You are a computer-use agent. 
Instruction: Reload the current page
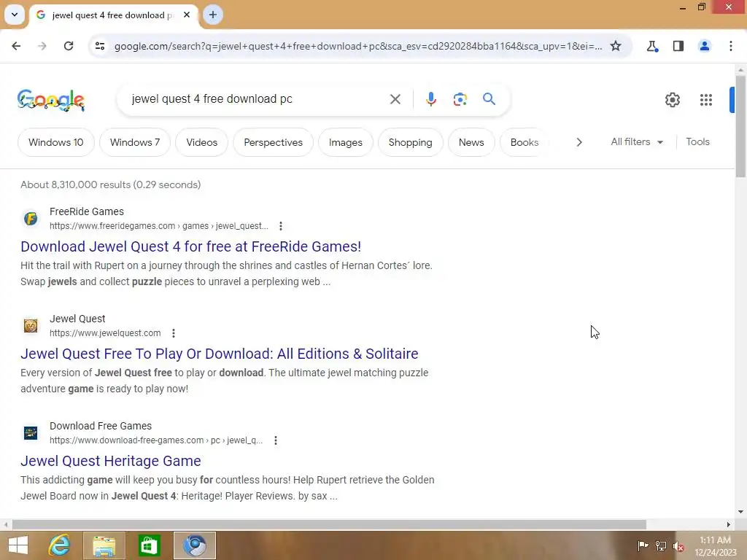click(69, 46)
